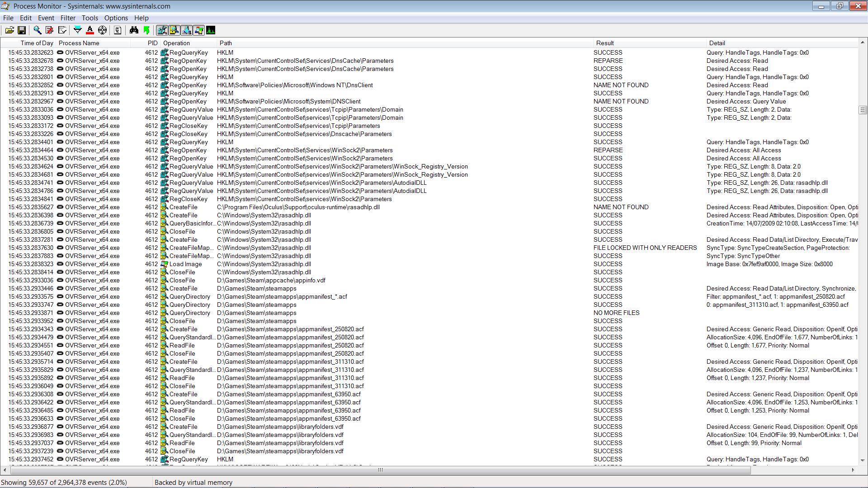This screenshot has height=488, width=868.
Task: Select the Filter: appmanifest_*.acf detail cell
Action: 776,297
